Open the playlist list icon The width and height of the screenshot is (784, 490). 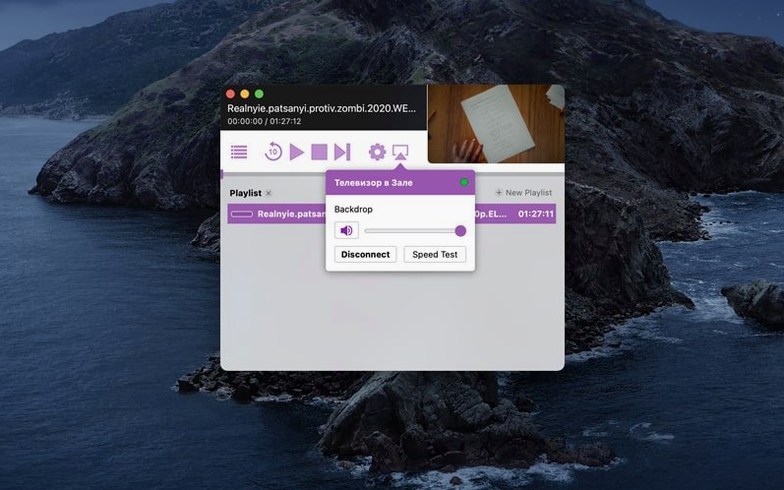coord(239,152)
